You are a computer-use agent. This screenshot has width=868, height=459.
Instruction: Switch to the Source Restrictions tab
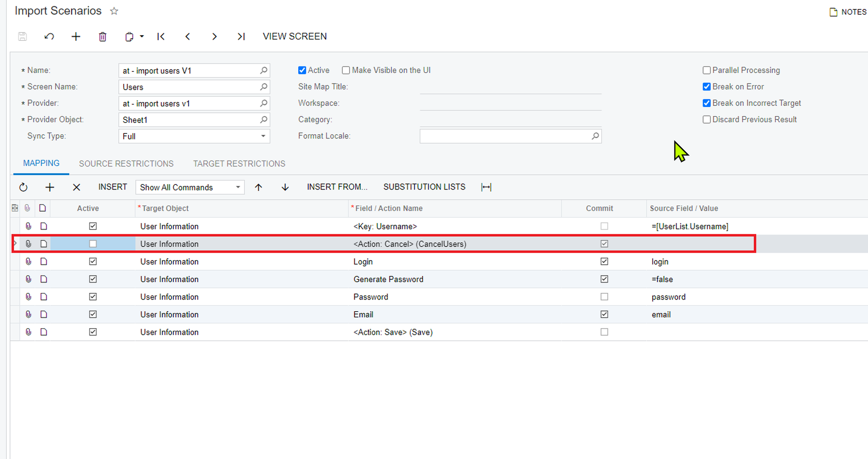click(126, 164)
